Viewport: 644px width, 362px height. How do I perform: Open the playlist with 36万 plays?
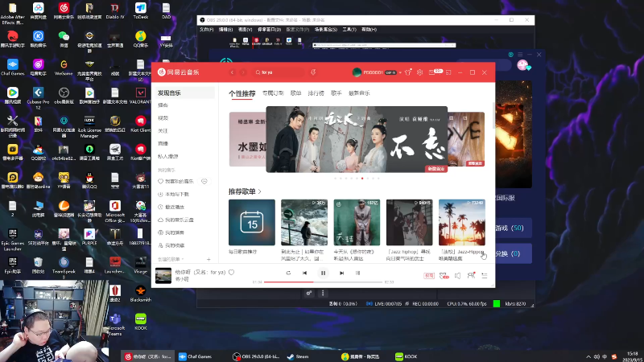click(x=304, y=223)
